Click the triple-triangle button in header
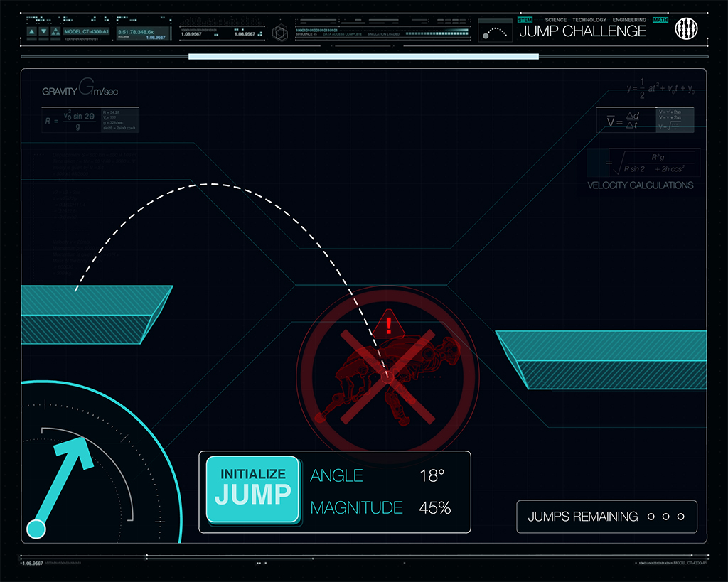 [55, 31]
